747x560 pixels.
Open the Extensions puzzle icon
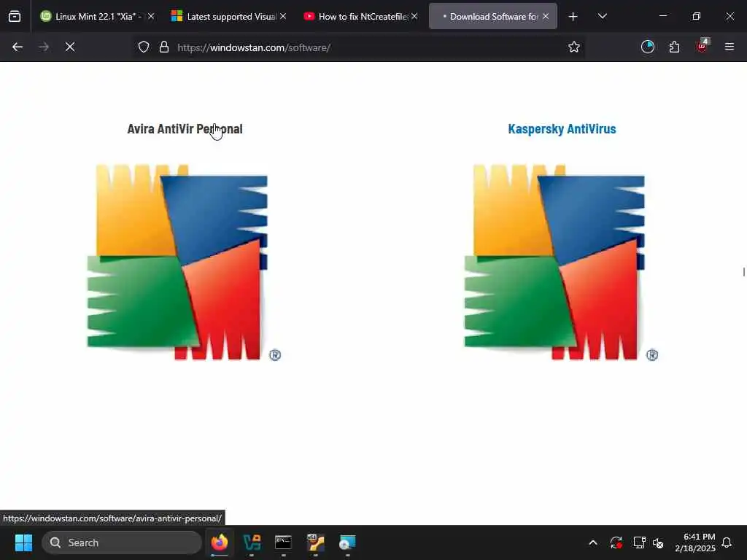(674, 47)
